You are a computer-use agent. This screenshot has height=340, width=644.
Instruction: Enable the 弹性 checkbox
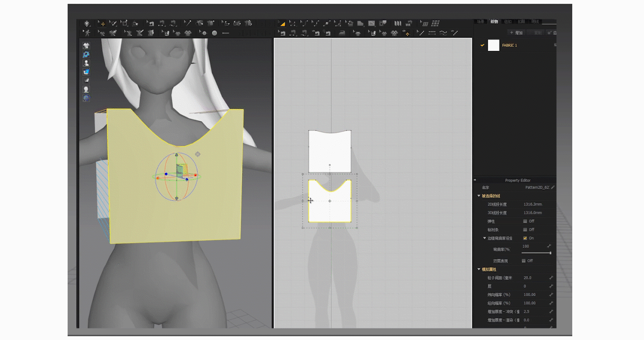[x=525, y=221]
